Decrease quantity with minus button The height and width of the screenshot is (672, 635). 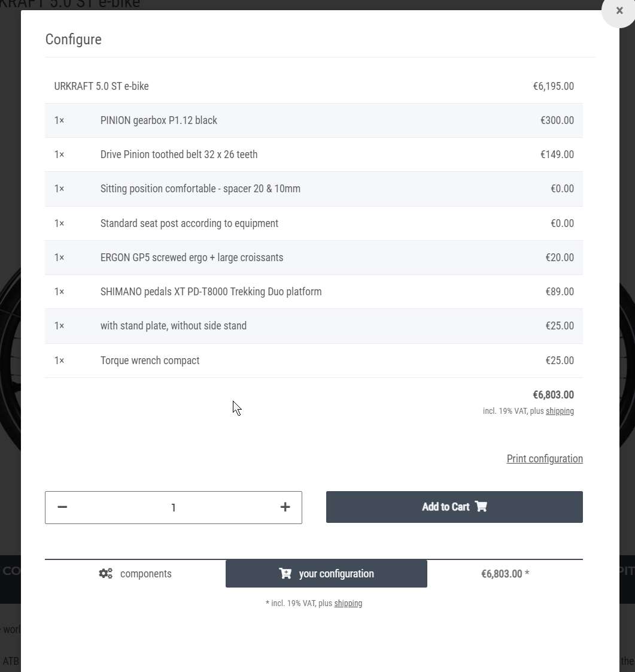[62, 507]
